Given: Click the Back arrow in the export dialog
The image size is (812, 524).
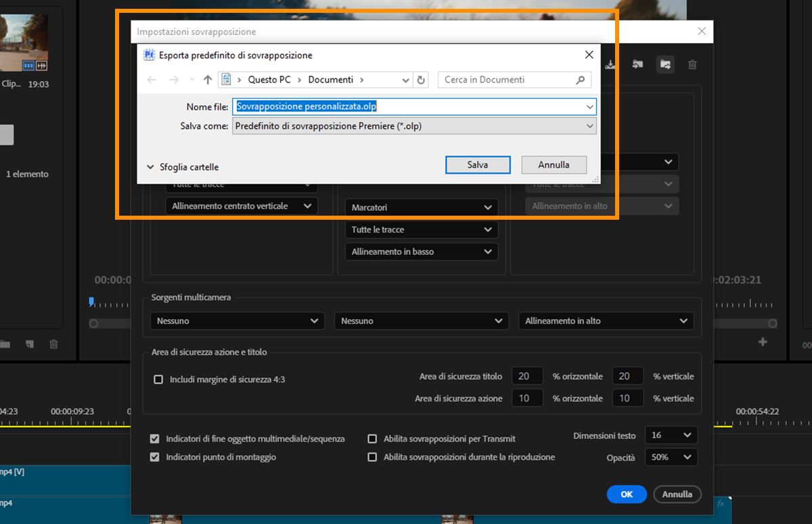Looking at the screenshot, I should pos(152,80).
